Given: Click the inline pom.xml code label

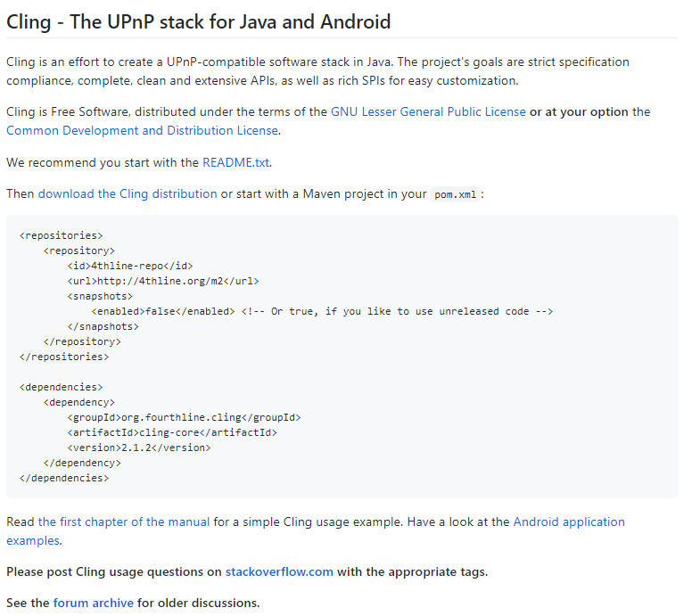Looking at the screenshot, I should (x=455, y=194).
